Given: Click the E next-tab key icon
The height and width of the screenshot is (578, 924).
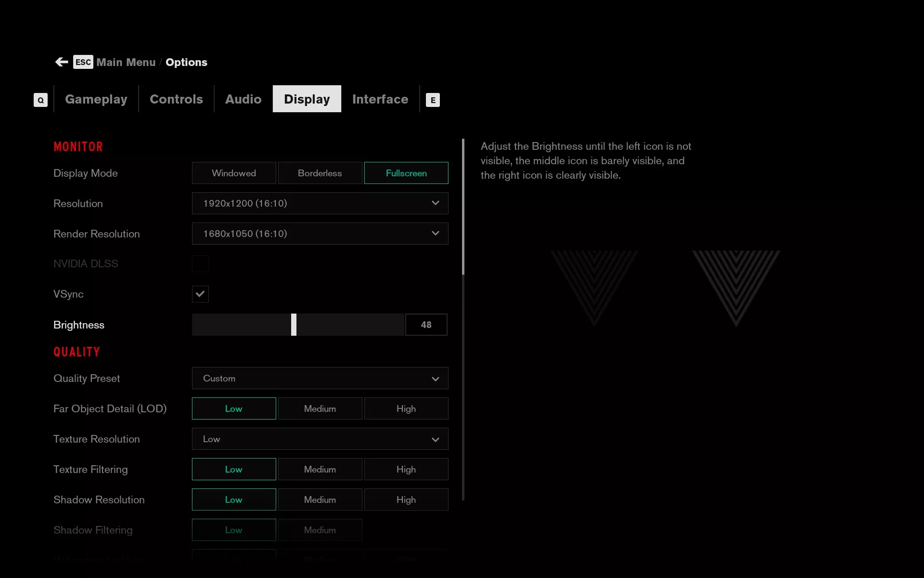Looking at the screenshot, I should pos(433,100).
